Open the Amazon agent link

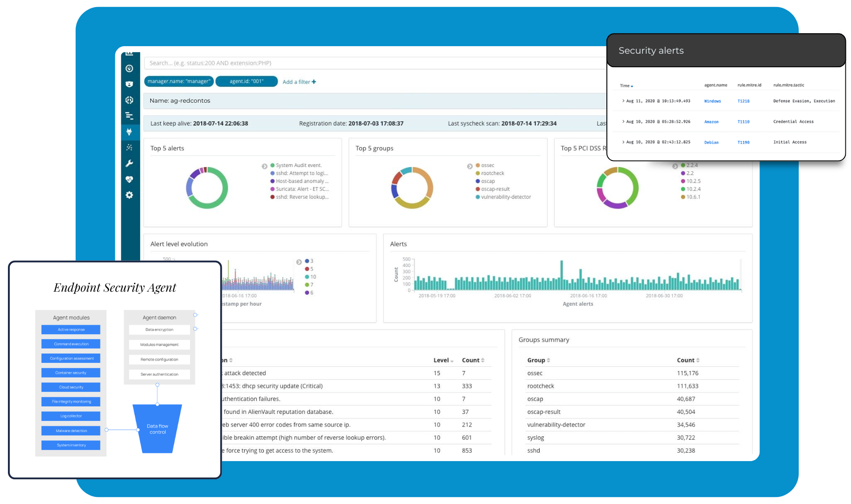[711, 121]
